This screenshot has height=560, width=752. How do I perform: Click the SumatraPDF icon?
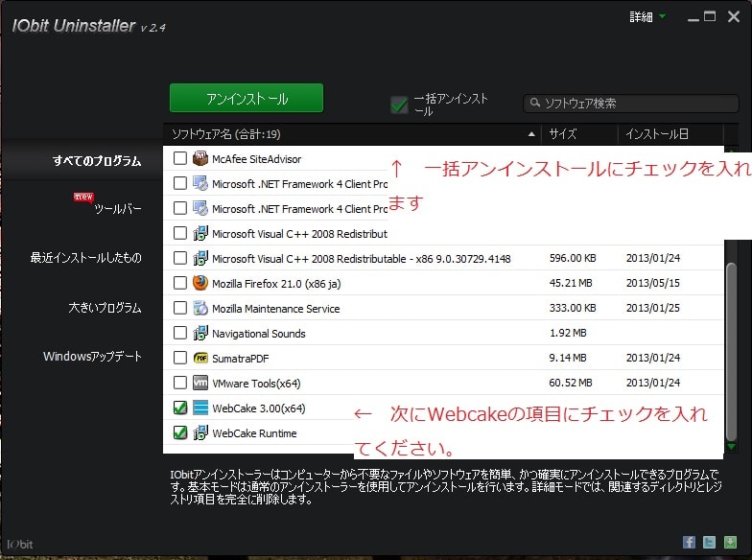[200, 358]
